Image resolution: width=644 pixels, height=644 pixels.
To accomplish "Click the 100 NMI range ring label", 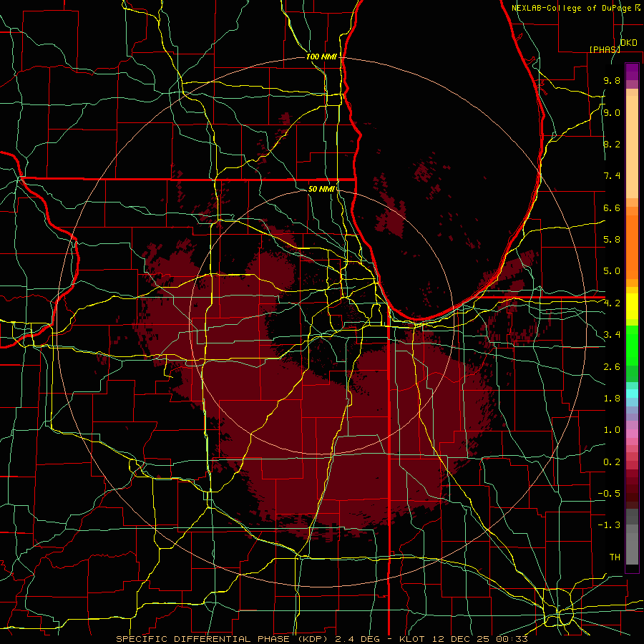I will click(x=321, y=57).
